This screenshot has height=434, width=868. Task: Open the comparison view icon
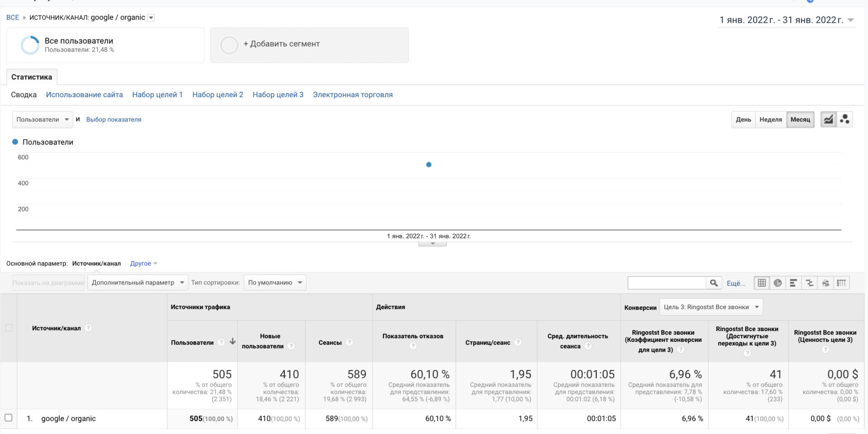coord(809,283)
